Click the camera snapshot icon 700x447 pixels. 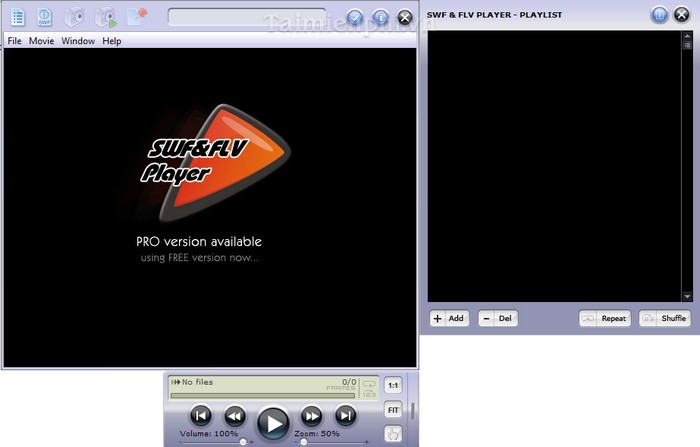74,17
